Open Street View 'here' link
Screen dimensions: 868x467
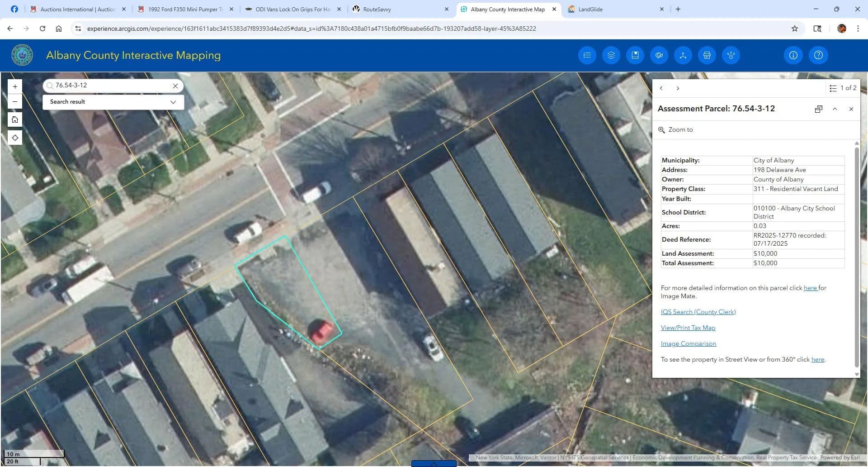point(818,359)
